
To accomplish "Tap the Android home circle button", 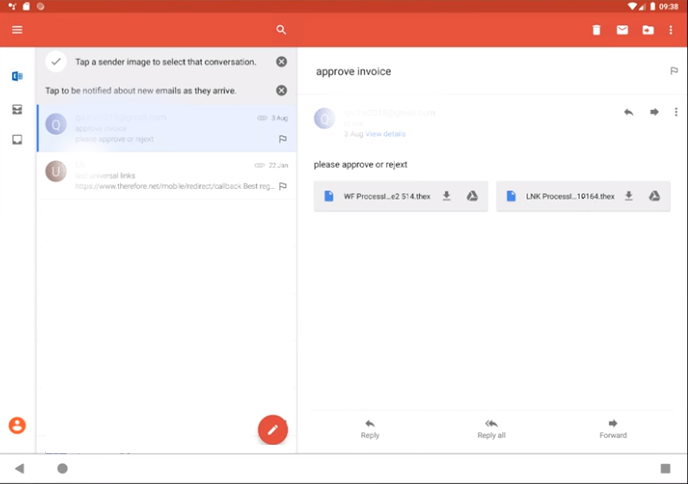I will point(62,468).
